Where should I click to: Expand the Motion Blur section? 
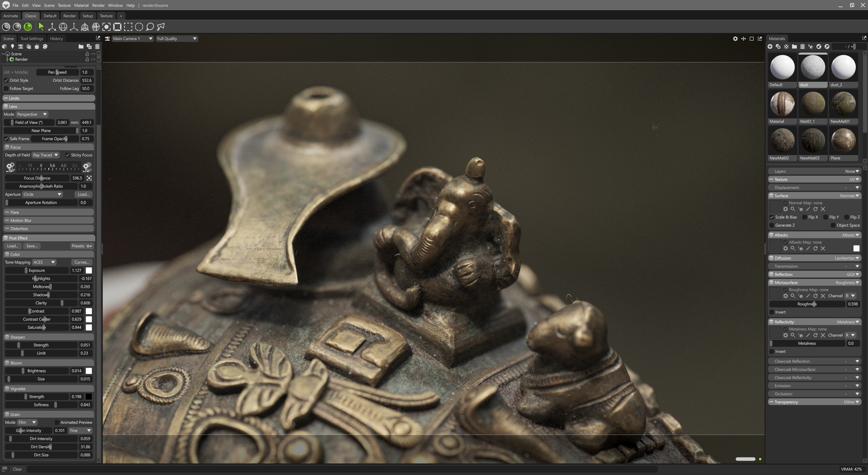[x=49, y=221]
